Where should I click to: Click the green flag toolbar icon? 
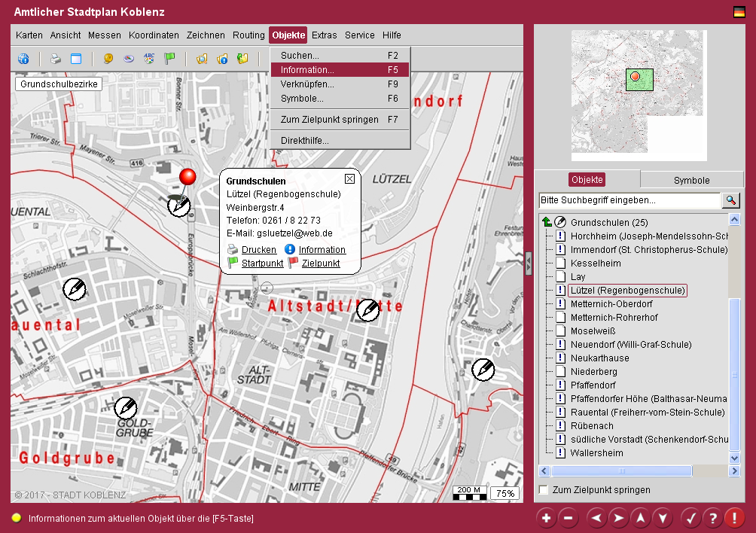pyautogui.click(x=169, y=59)
